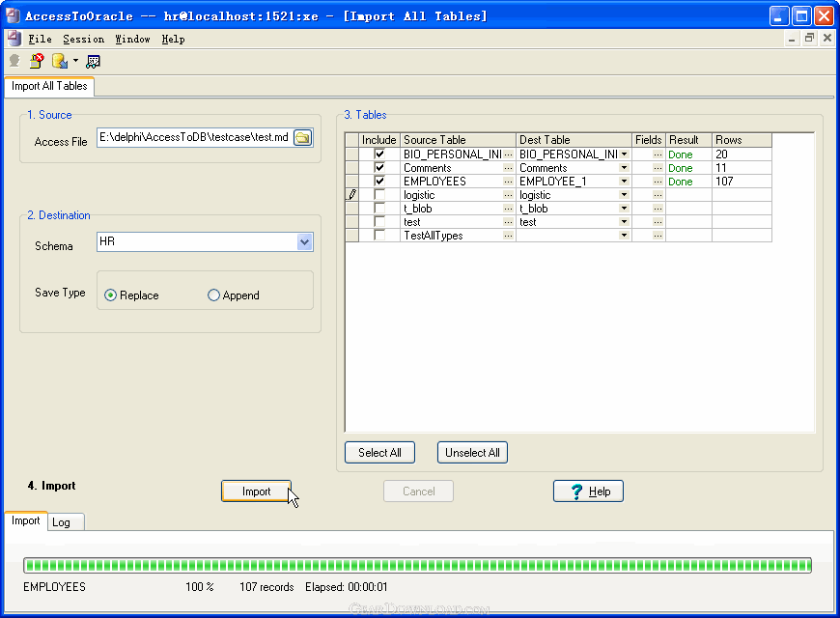Click the AccessToOracle icon in the title bar
This screenshot has height=618, width=840.
tap(13, 16)
